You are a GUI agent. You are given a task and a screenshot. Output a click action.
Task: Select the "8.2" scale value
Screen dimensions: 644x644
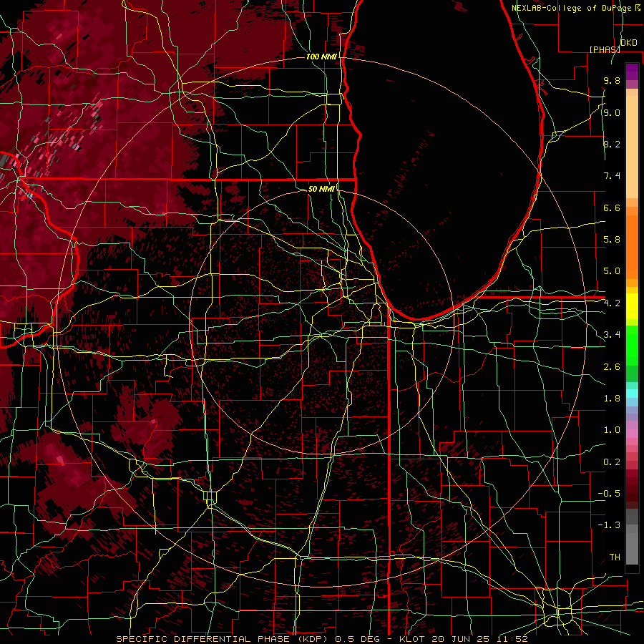pos(612,144)
